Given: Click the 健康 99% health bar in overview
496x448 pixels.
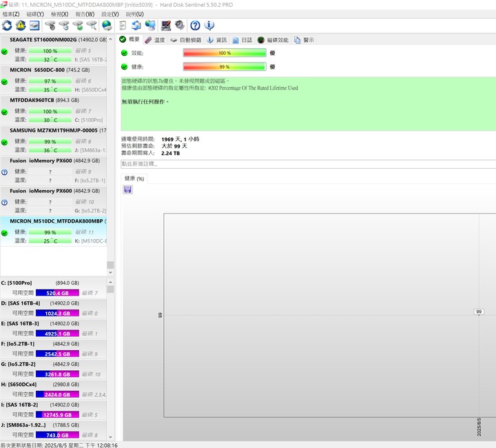Looking at the screenshot, I should click(225, 67).
